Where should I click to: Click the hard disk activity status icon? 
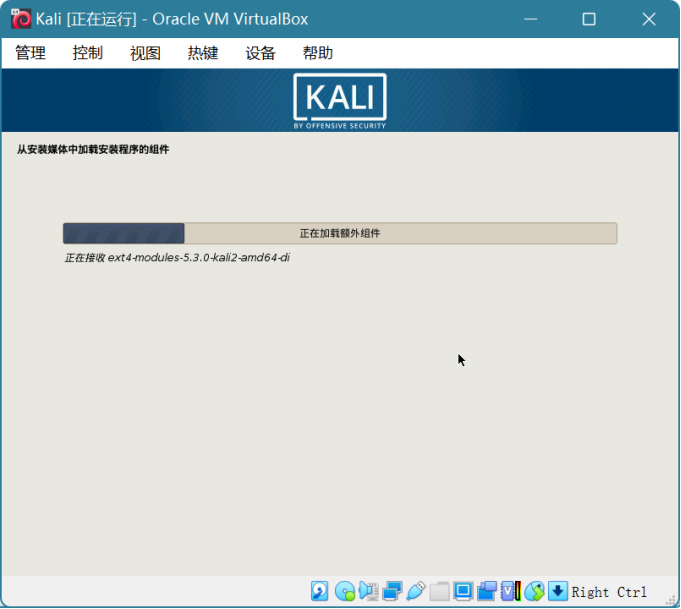(320, 591)
